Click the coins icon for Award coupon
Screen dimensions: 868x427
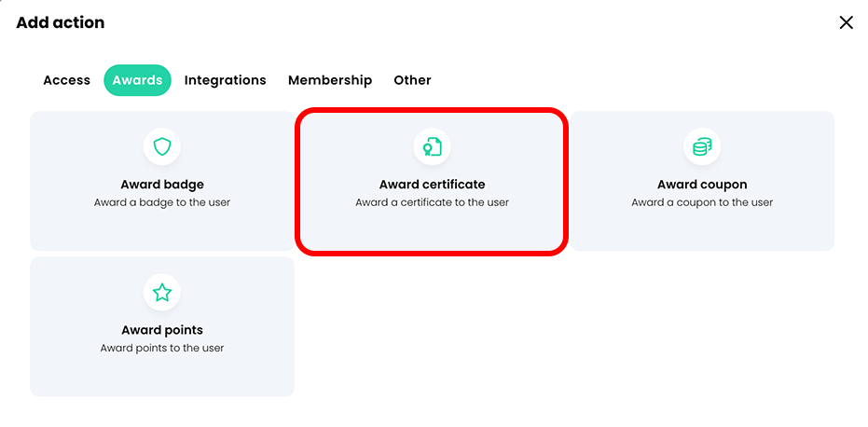(702, 146)
